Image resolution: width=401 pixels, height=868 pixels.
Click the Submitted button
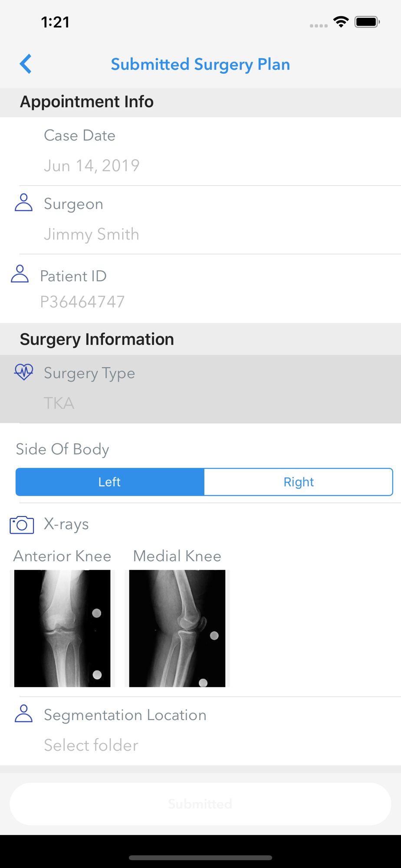point(200,804)
